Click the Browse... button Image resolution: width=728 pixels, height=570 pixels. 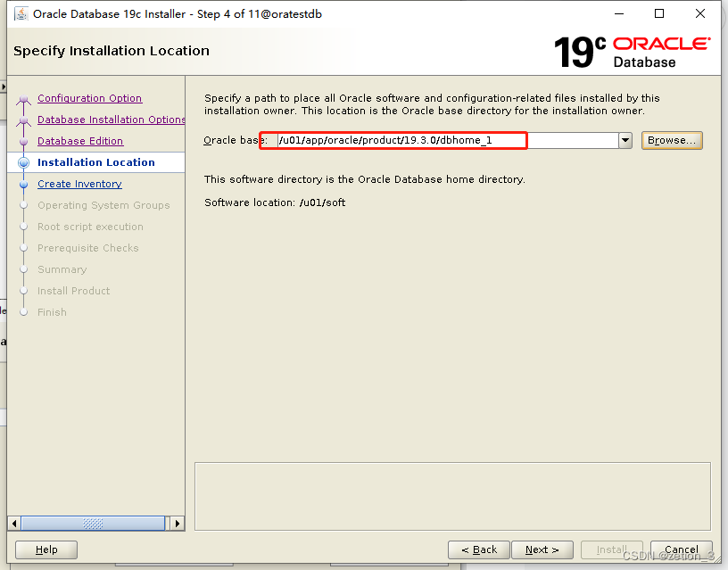[672, 140]
